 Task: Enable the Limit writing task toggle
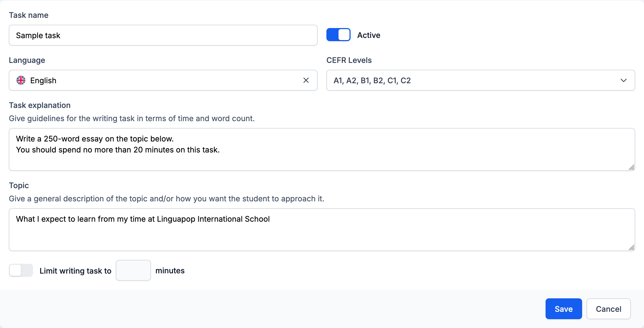point(21,270)
